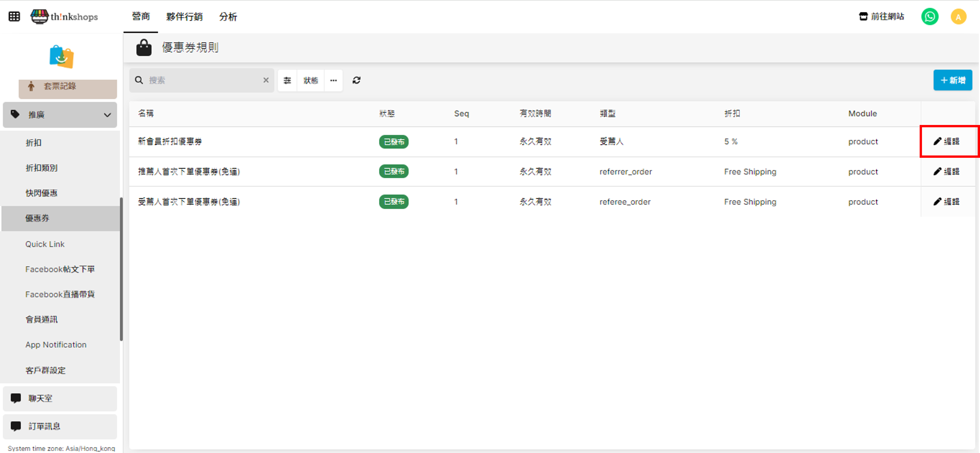Click the thinkshops logo

coord(64,17)
